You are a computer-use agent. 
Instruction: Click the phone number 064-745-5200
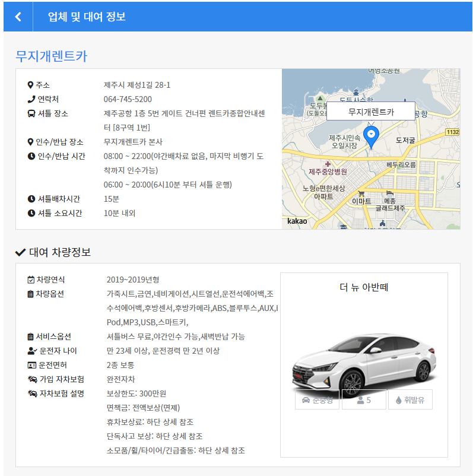coord(128,99)
